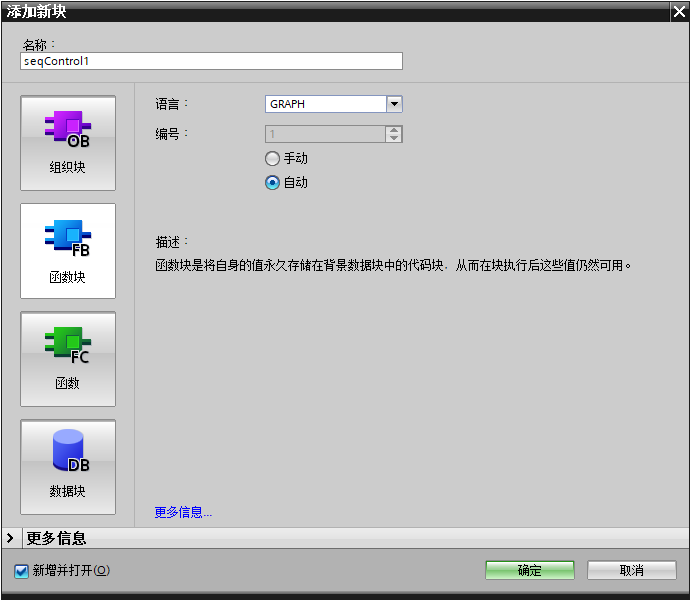This screenshot has height=601, width=691.
Task: Select the DB data block (数据块) type
Action: point(68,467)
